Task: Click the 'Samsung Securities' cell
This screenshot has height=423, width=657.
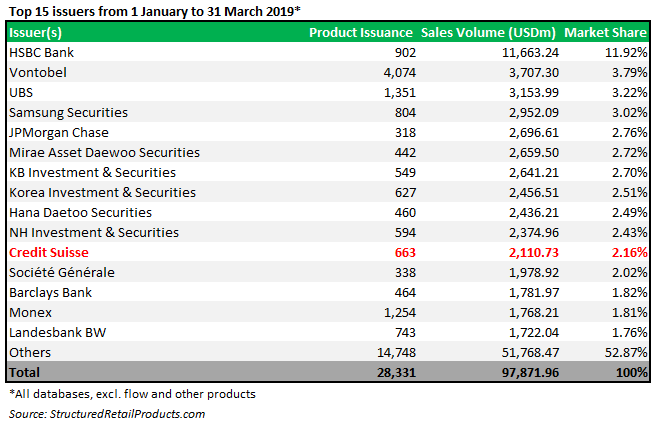Action: tap(68, 113)
